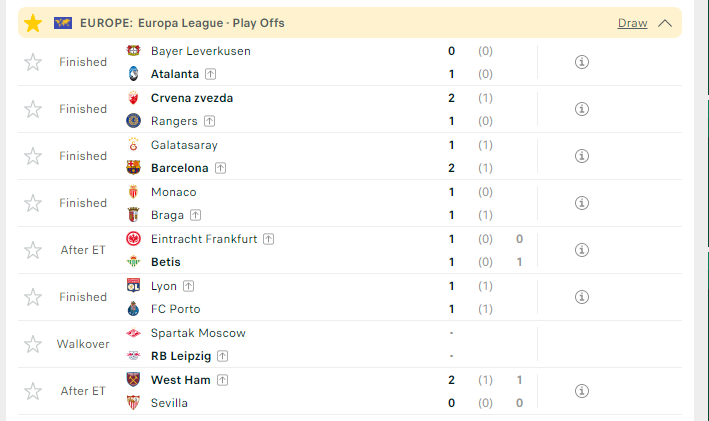The width and height of the screenshot is (709, 421).
Task: Click the advancing arrow icon beside Barcelona
Action: click(x=220, y=168)
